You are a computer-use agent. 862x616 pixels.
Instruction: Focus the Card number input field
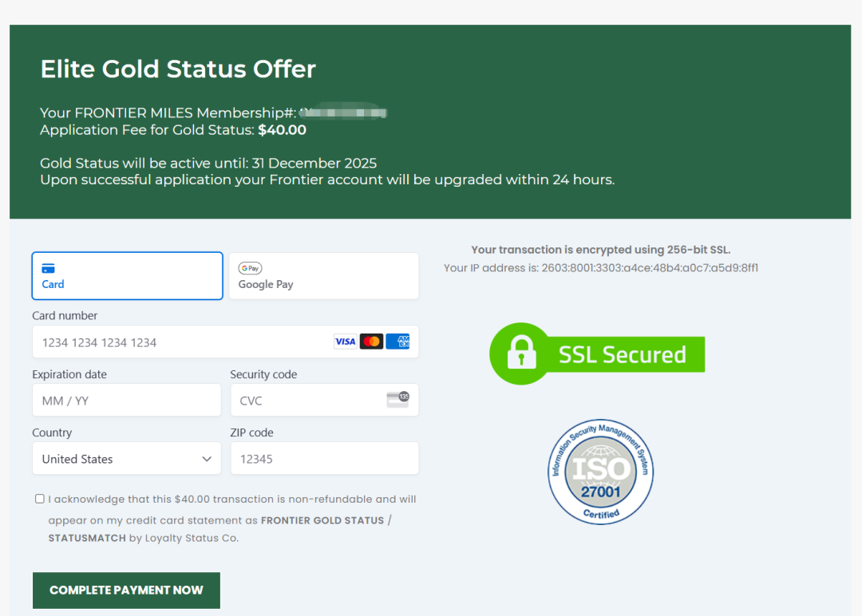[x=184, y=342]
